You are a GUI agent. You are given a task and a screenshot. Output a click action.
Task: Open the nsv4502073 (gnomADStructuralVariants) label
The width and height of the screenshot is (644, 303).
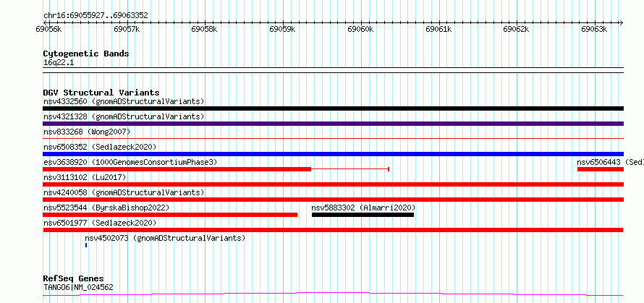[165, 238]
